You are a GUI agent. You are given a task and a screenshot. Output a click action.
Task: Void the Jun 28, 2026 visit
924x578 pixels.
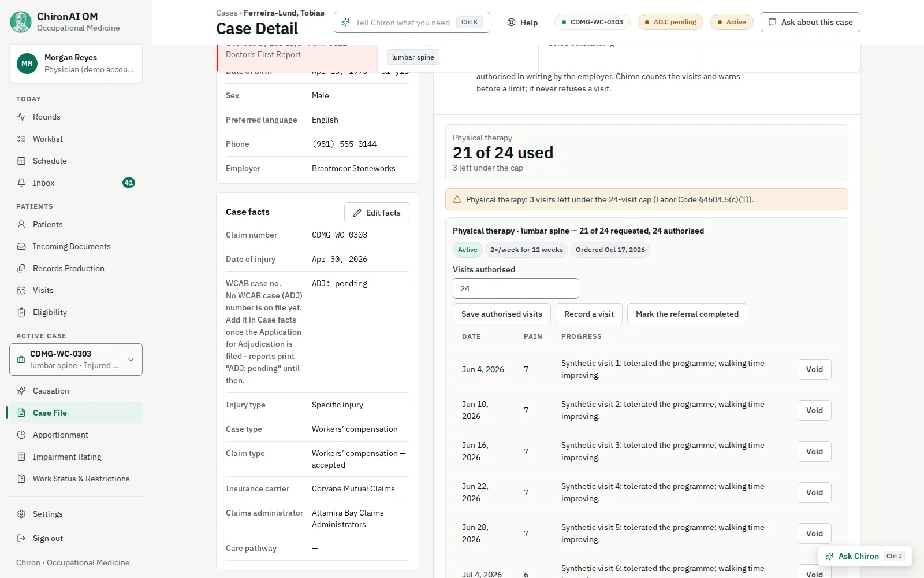(814, 533)
